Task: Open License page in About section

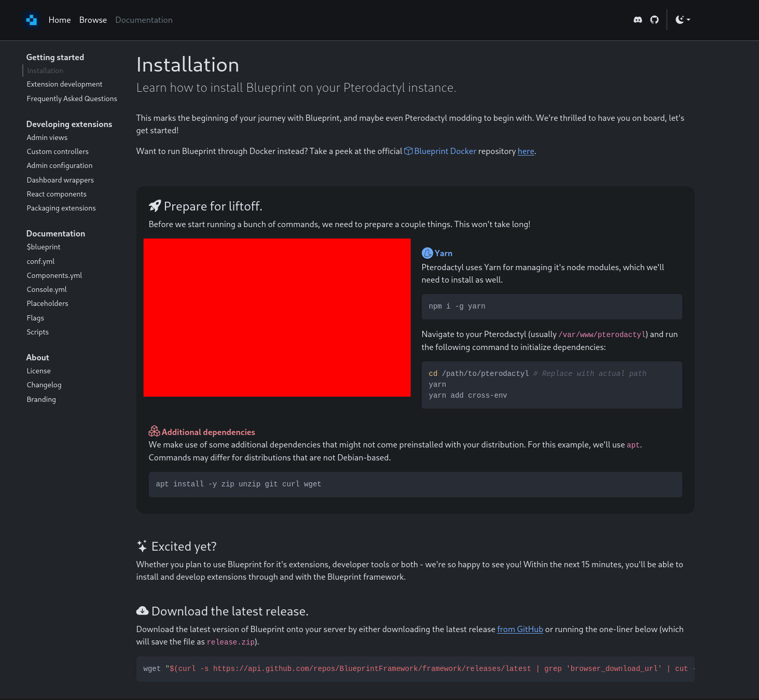Action: point(38,371)
